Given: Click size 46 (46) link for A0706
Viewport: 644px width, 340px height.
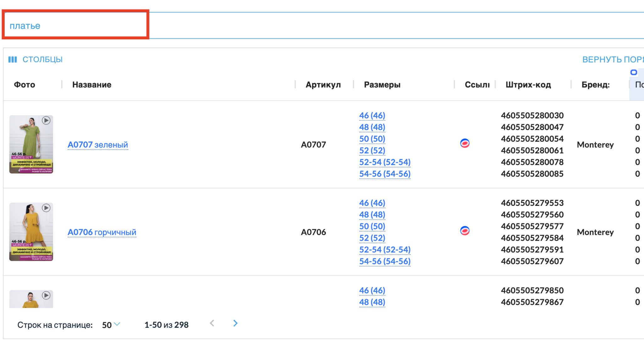Looking at the screenshot, I should point(372,203).
